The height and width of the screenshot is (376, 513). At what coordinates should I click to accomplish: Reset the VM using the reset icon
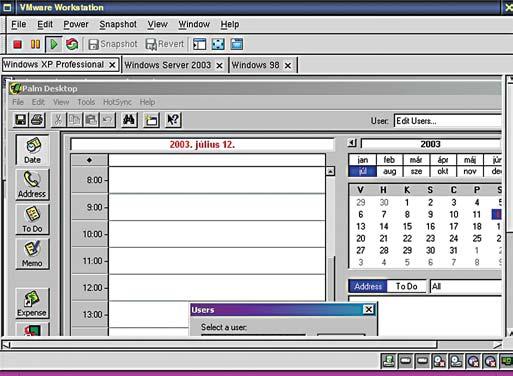pos(72,44)
